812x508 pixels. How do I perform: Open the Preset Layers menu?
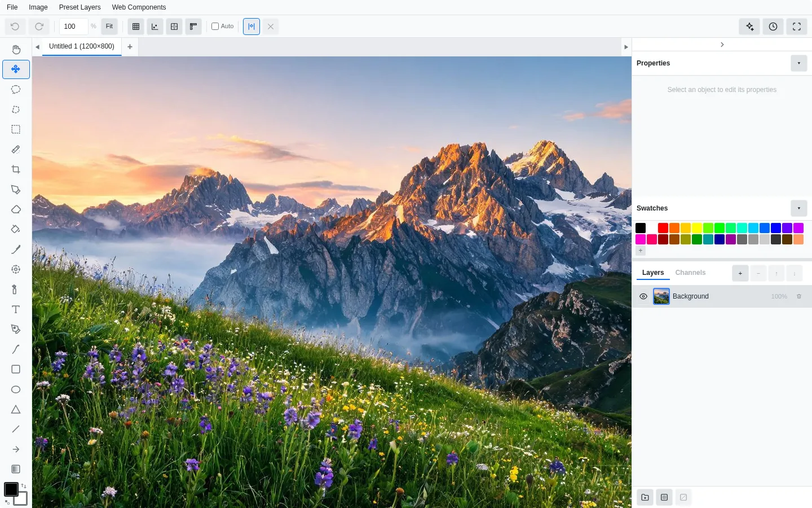80,7
